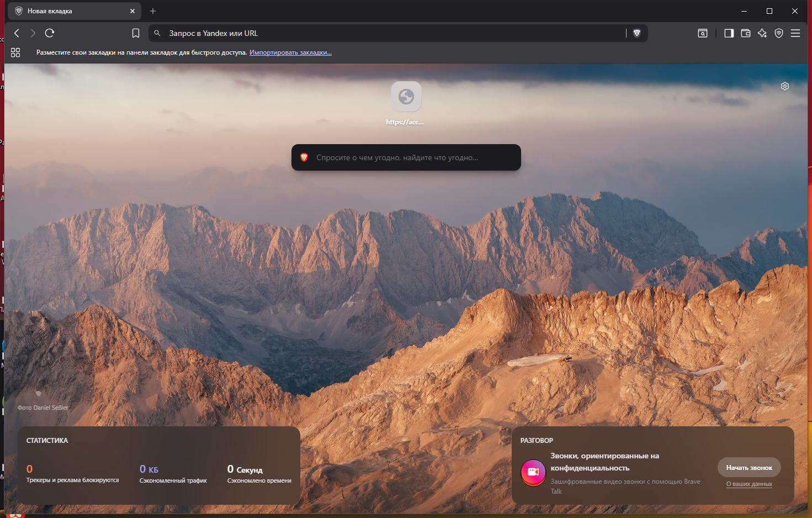The height and width of the screenshot is (518, 812).
Task: Click "Звонки, ориентированные на конфиденциальность" heading
Action: pyautogui.click(x=605, y=462)
